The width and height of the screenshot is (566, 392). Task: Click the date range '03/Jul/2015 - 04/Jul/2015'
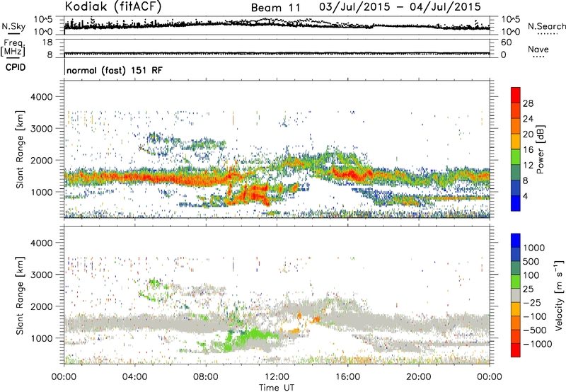pyautogui.click(x=400, y=6)
